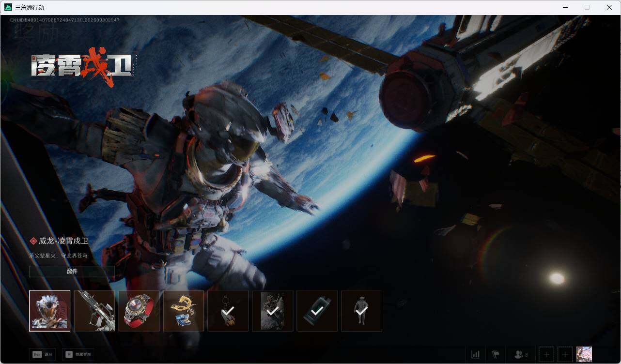Viewport: 621px width, 364px height.
Task: Click the 威龙-凌霄戍卫 skin name text
Action: (x=63, y=241)
